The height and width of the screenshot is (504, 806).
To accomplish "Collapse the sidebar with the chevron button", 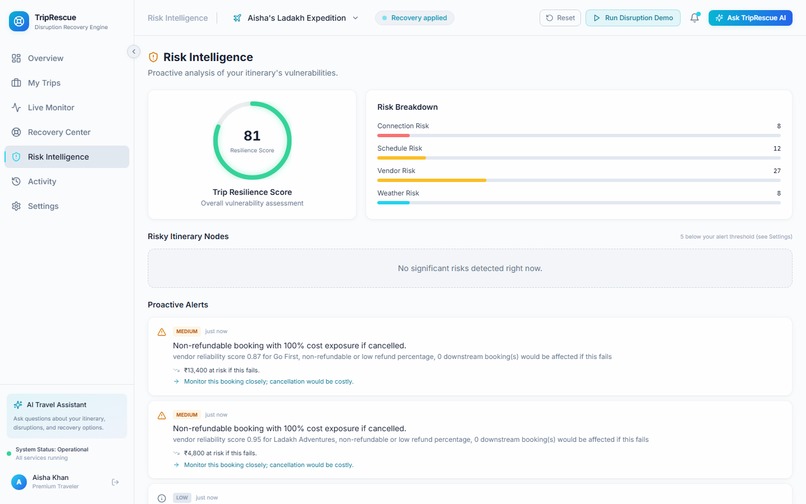I will click(x=134, y=51).
